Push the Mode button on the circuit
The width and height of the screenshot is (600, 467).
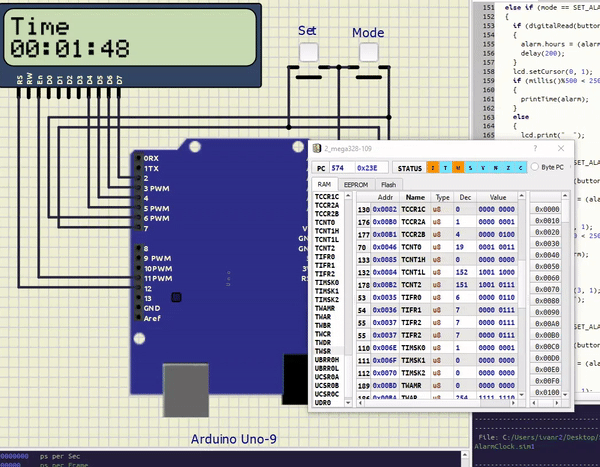tap(368, 52)
